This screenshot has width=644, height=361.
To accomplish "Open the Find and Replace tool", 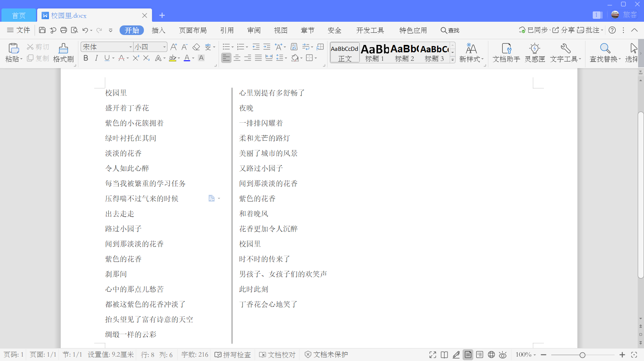I will click(605, 52).
